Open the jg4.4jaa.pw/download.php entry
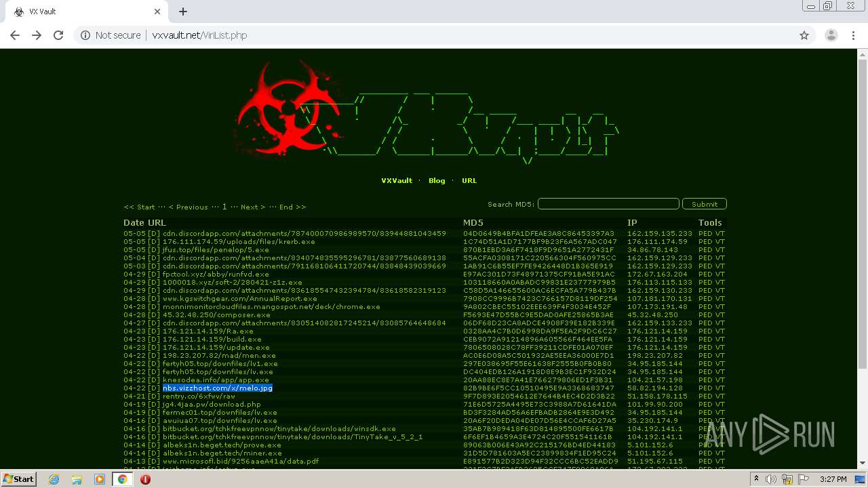The height and width of the screenshot is (488, 868). (212, 405)
